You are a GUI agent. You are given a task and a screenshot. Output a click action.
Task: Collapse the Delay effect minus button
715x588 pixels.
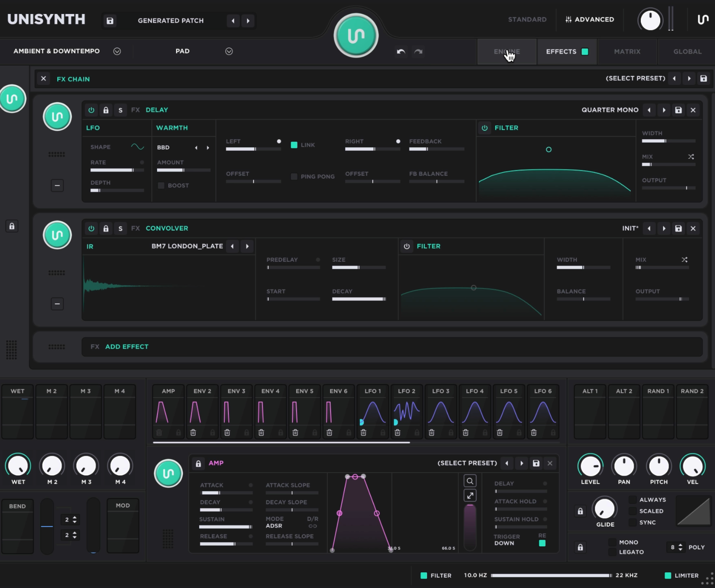(57, 186)
